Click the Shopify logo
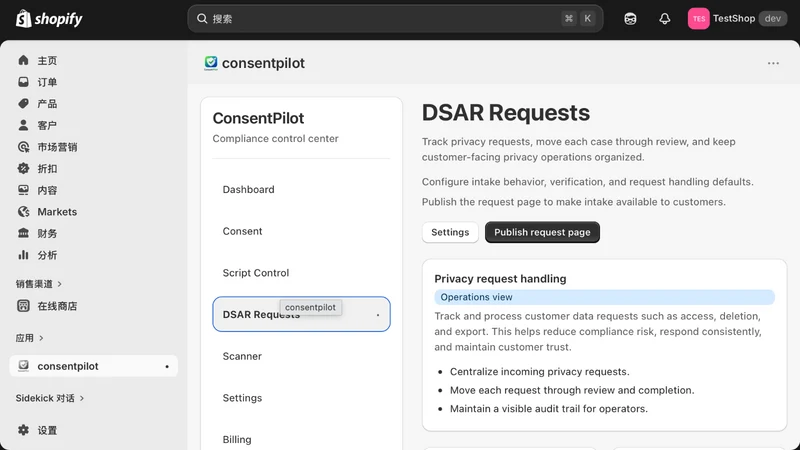This screenshot has width=800, height=450. click(49, 19)
